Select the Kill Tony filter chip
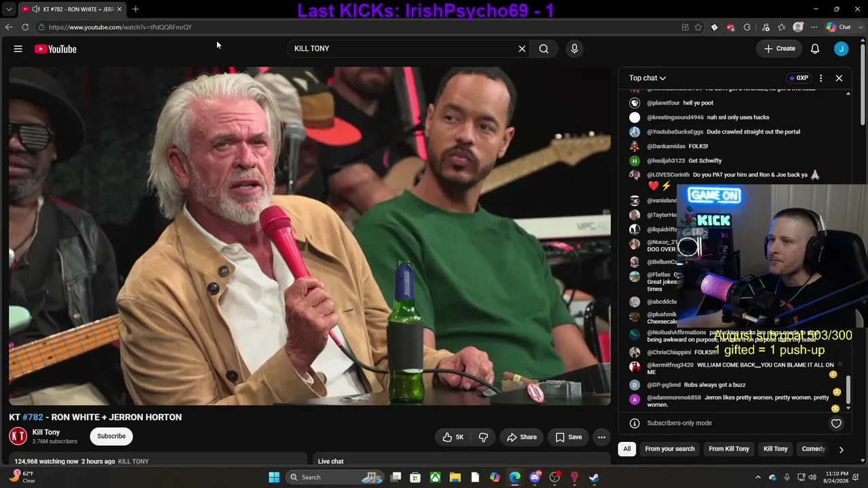This screenshot has height=488, width=868. click(x=776, y=449)
